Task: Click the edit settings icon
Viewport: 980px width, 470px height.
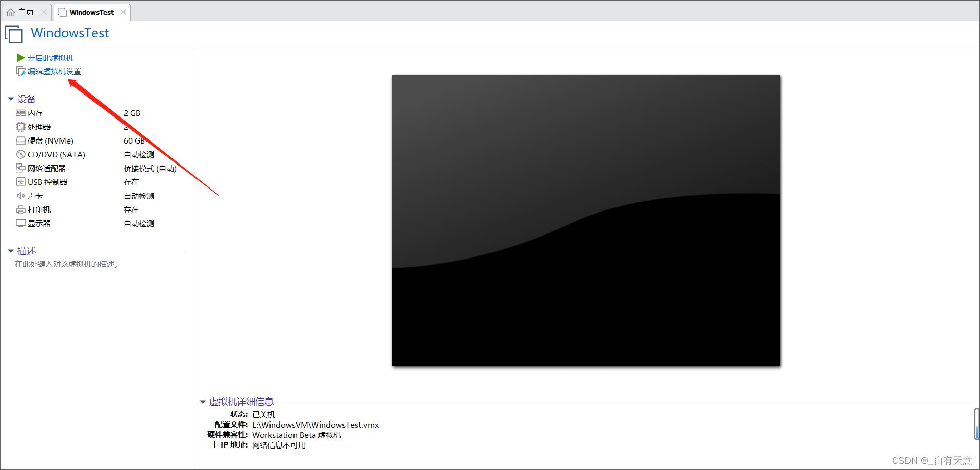Action: coord(21,71)
